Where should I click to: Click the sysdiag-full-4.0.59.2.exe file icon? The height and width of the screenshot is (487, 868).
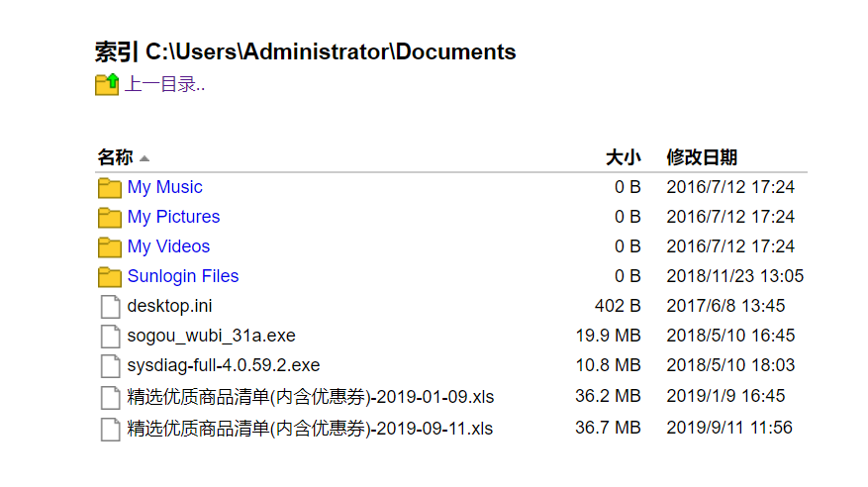tap(110, 366)
